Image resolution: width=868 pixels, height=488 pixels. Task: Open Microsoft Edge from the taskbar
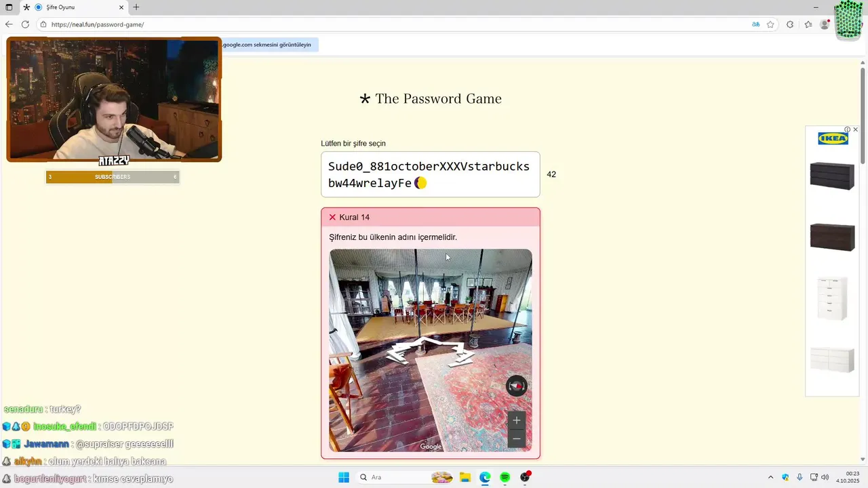[485, 477]
